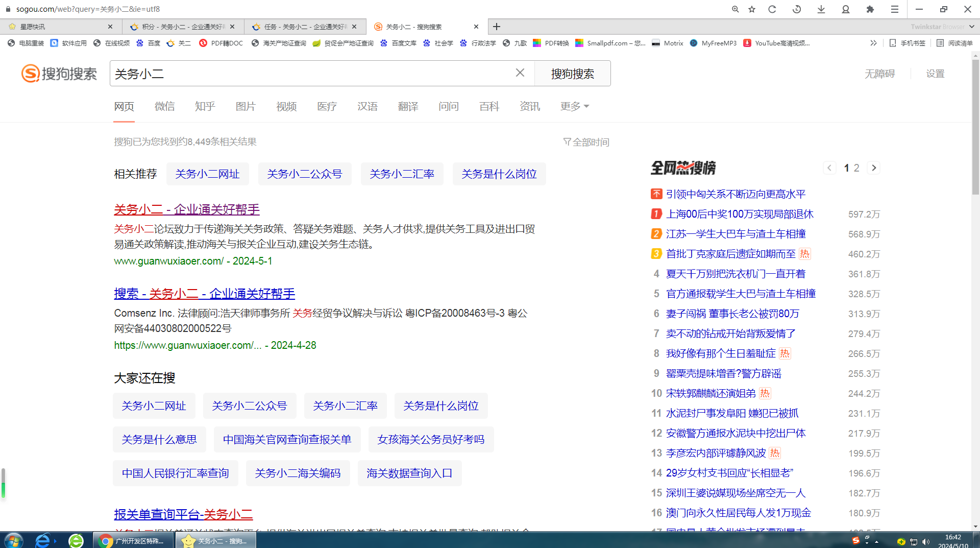Open browsing history clock icon
The height and width of the screenshot is (548, 980).
point(797,9)
